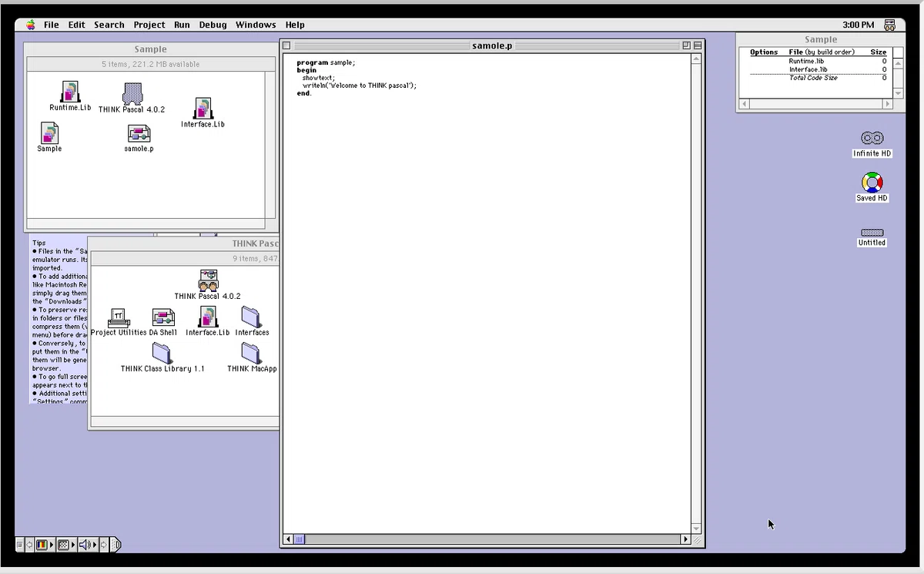The width and height of the screenshot is (924, 574).
Task: Open the Project menu
Action: pyautogui.click(x=149, y=25)
